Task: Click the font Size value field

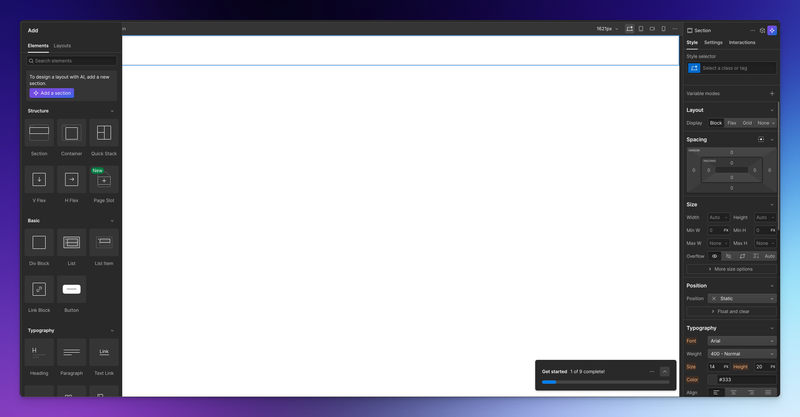Action: pos(714,367)
